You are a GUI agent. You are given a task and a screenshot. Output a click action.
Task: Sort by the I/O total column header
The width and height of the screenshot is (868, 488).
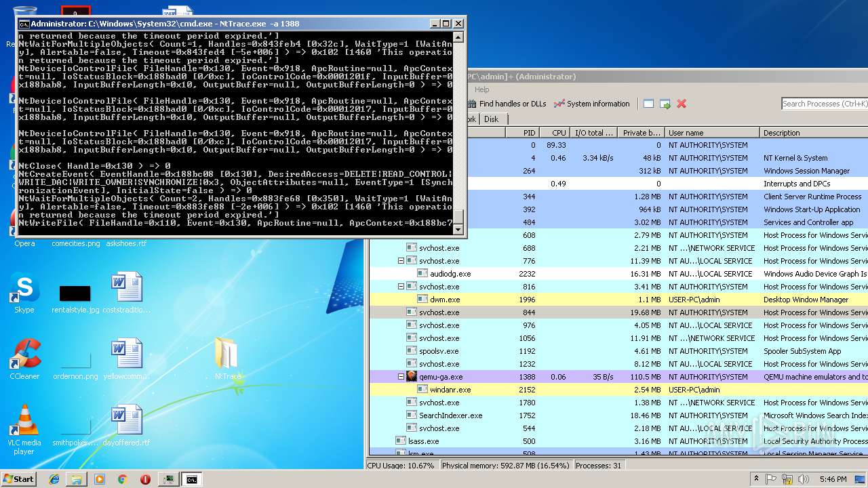pos(593,133)
